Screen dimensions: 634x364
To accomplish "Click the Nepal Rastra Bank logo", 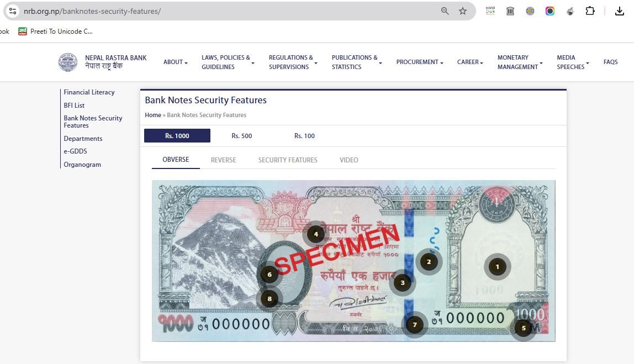I will pyautogui.click(x=67, y=62).
